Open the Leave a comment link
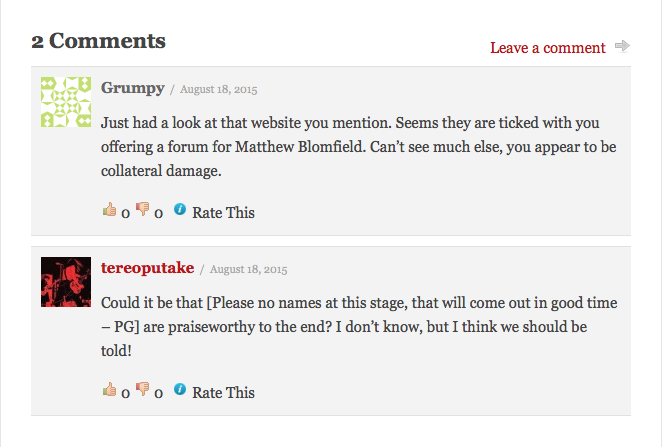This screenshot has height=447, width=662. click(548, 48)
